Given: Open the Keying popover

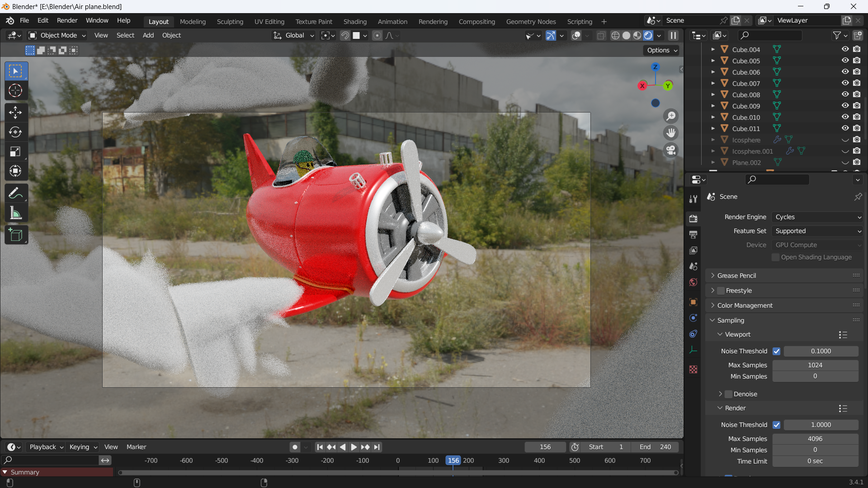Looking at the screenshot, I should (83, 447).
